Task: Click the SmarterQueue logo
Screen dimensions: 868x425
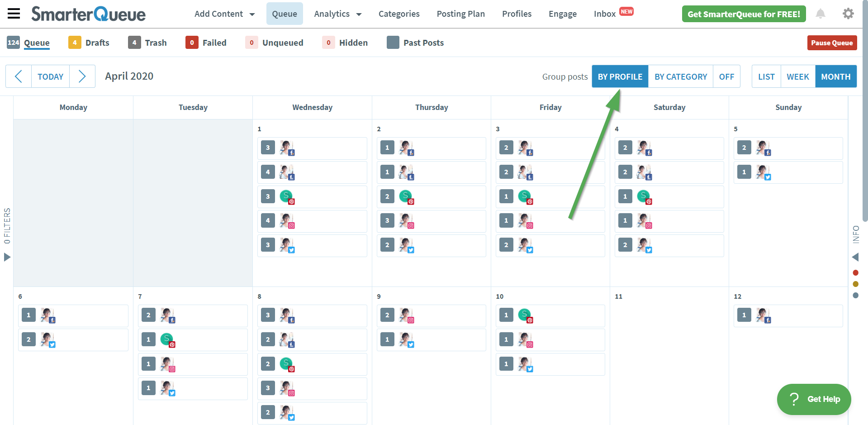Action: tap(88, 14)
